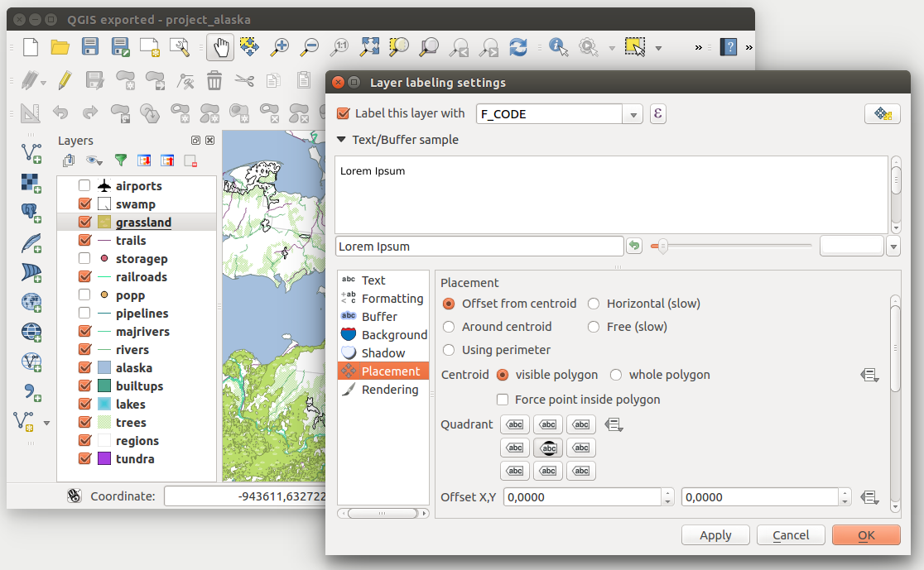Open the sample background color dropdown arrow
This screenshot has height=570, width=924.
(893, 247)
